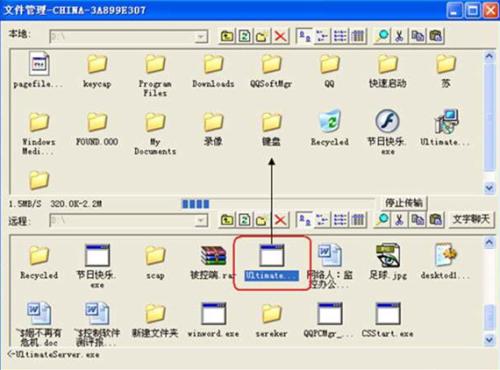
Task: Select the 键盘 folder
Action: coord(271,129)
